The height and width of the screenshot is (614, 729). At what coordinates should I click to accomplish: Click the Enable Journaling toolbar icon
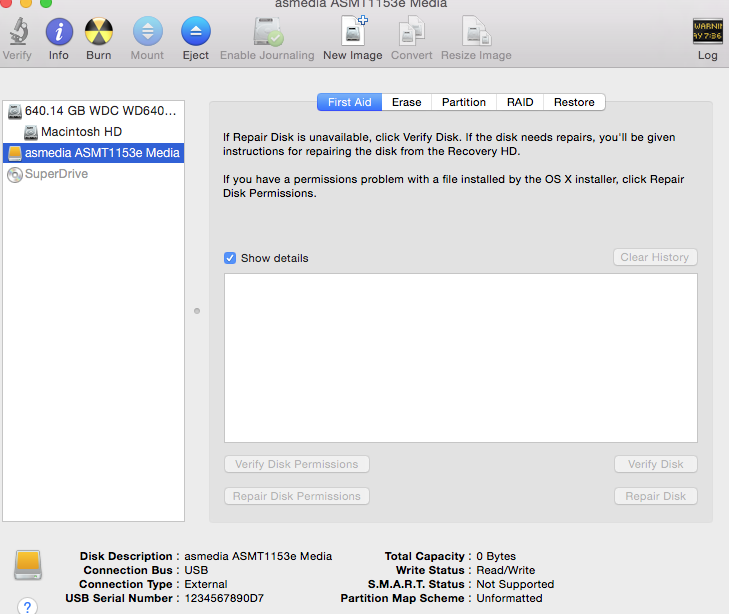[x=268, y=32]
